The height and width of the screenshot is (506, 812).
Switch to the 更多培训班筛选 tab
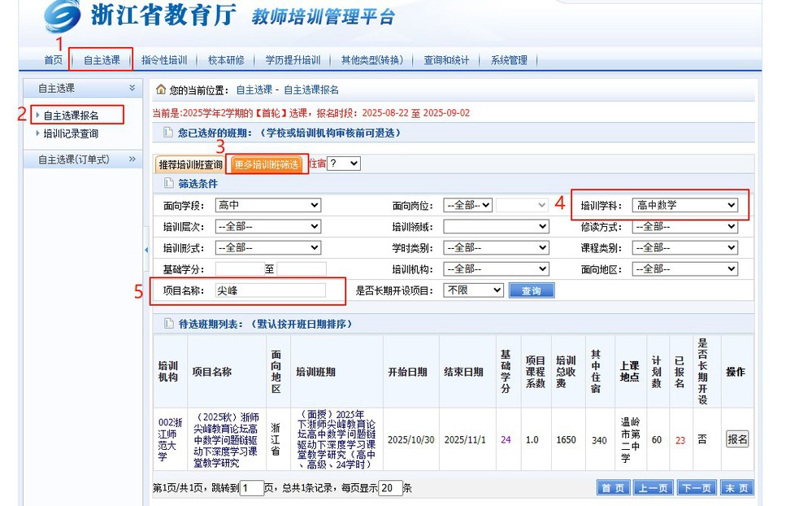(x=266, y=164)
